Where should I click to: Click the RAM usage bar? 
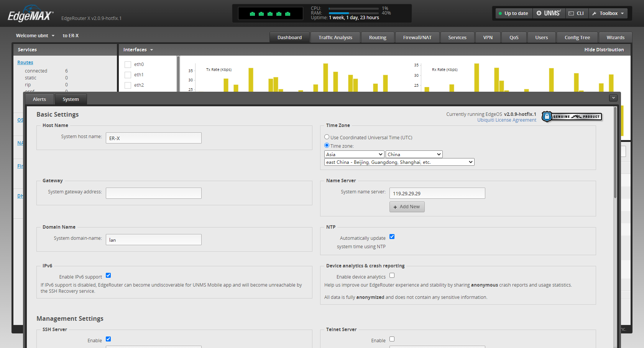point(354,13)
